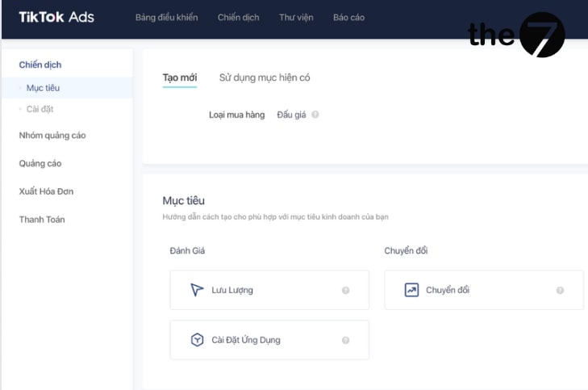The height and width of the screenshot is (390, 588).
Task: Open the help icon on Cài Đặt Ứng Dụng card
Action: [345, 340]
